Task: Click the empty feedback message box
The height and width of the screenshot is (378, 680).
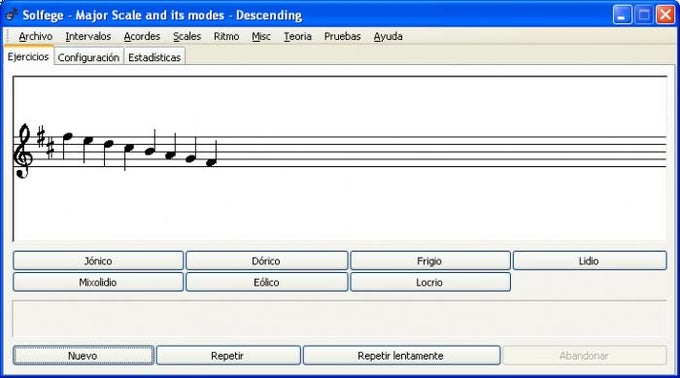Action: 340,319
